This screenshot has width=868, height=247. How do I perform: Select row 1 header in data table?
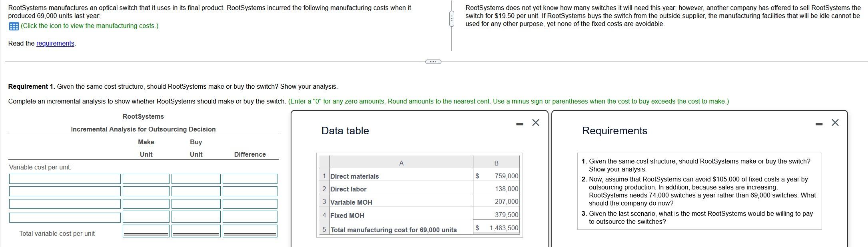(x=324, y=176)
